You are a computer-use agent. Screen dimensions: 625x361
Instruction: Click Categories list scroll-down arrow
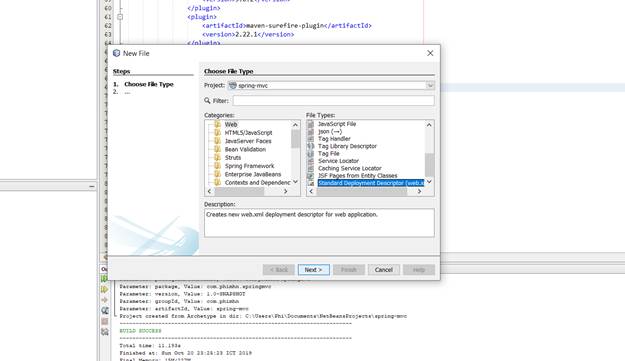[x=295, y=182]
